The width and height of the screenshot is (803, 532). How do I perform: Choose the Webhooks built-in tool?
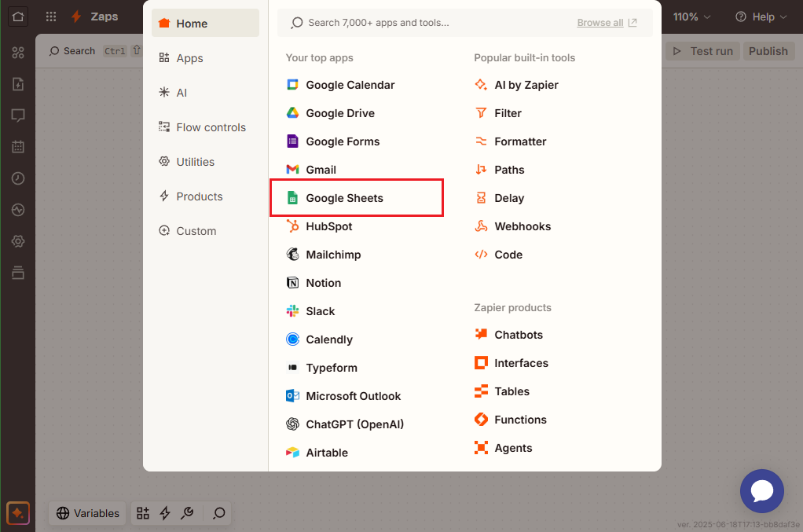pyautogui.click(x=512, y=226)
